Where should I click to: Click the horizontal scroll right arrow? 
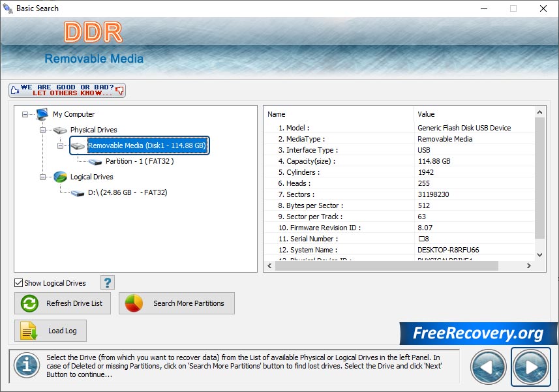click(x=529, y=266)
